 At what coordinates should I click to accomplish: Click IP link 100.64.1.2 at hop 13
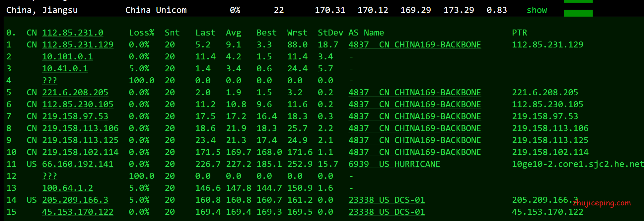67,188
